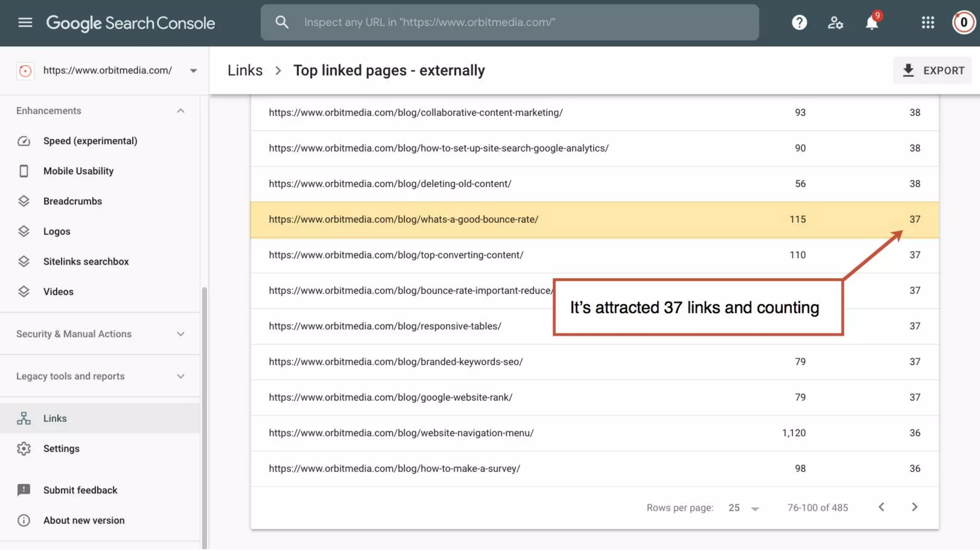Screen dimensions: 980x551
Task: Go to next page of results
Action: pos(914,507)
